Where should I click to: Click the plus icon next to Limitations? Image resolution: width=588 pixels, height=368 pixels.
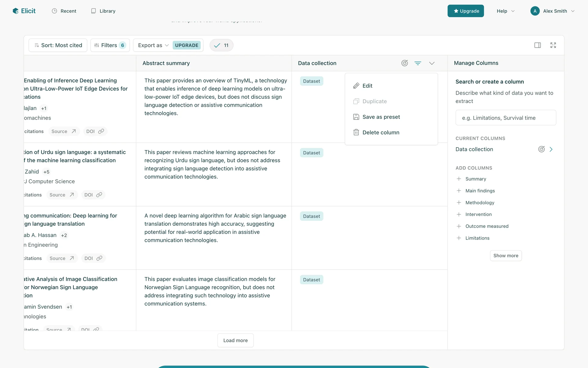tap(459, 238)
